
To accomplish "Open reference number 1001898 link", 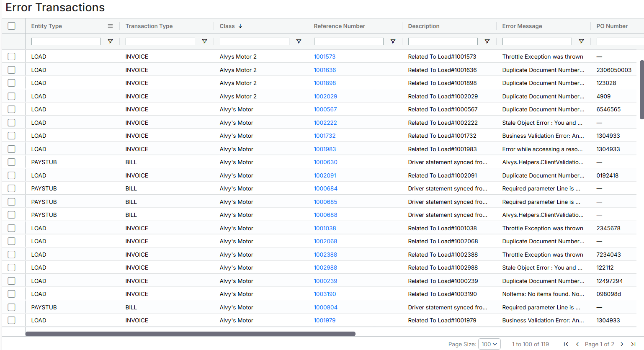I will coord(325,83).
